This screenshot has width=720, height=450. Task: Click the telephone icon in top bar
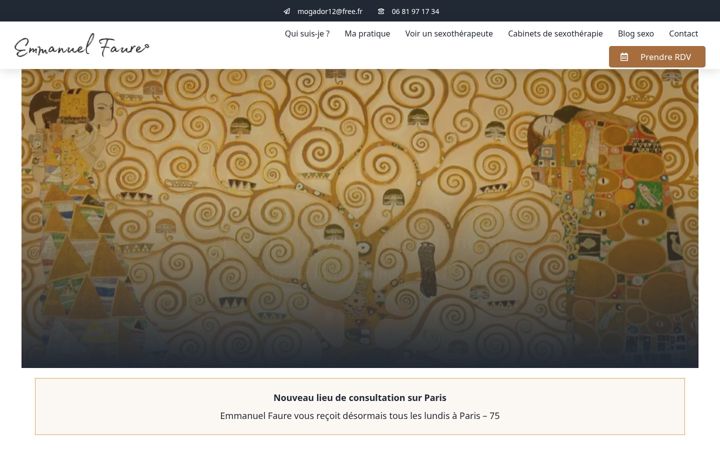pyautogui.click(x=381, y=11)
